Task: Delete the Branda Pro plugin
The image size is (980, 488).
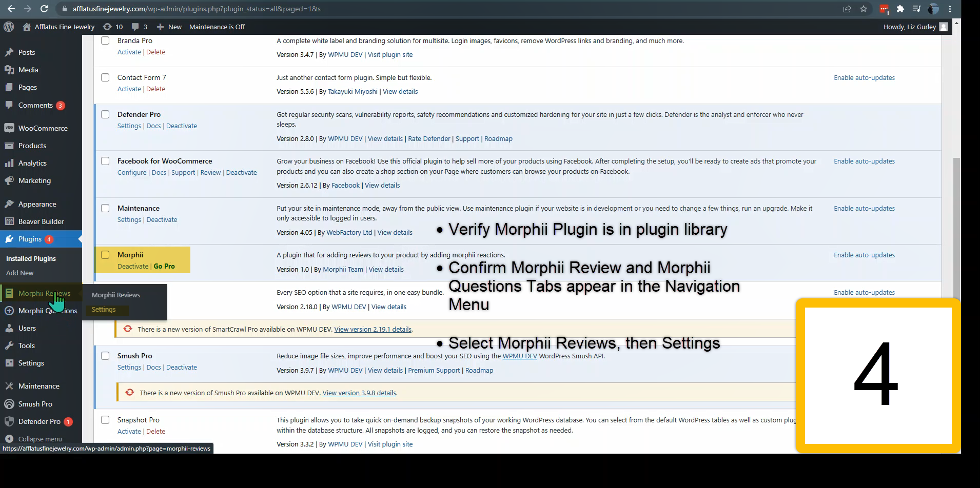Action: [x=155, y=52]
